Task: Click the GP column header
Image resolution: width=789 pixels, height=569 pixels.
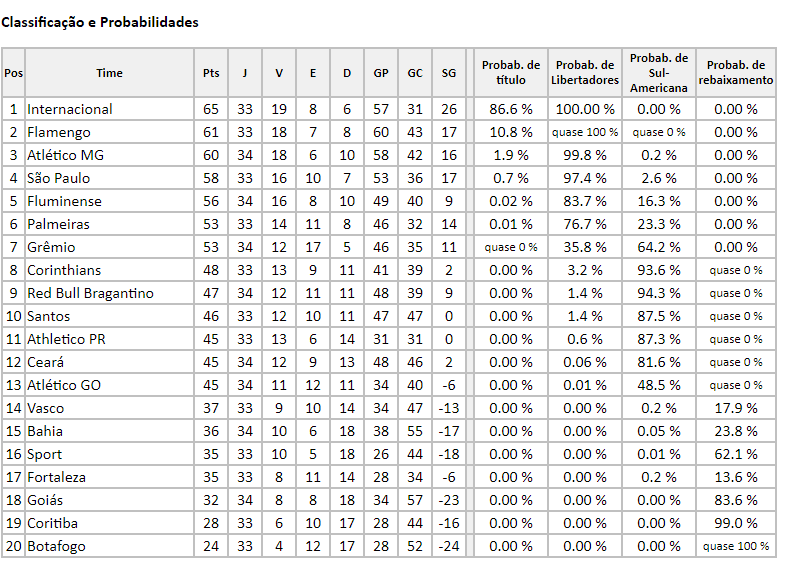Action: tap(381, 73)
